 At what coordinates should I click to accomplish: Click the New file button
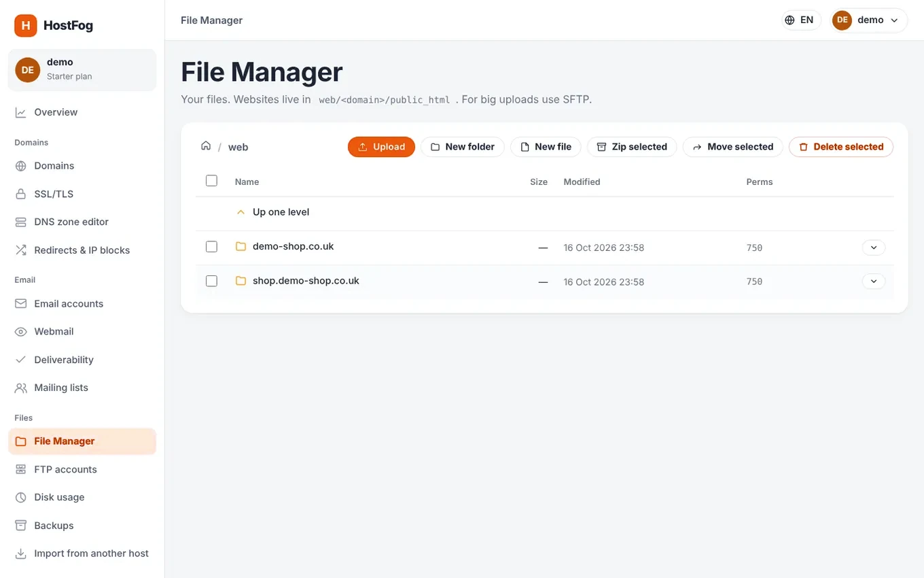pos(546,147)
